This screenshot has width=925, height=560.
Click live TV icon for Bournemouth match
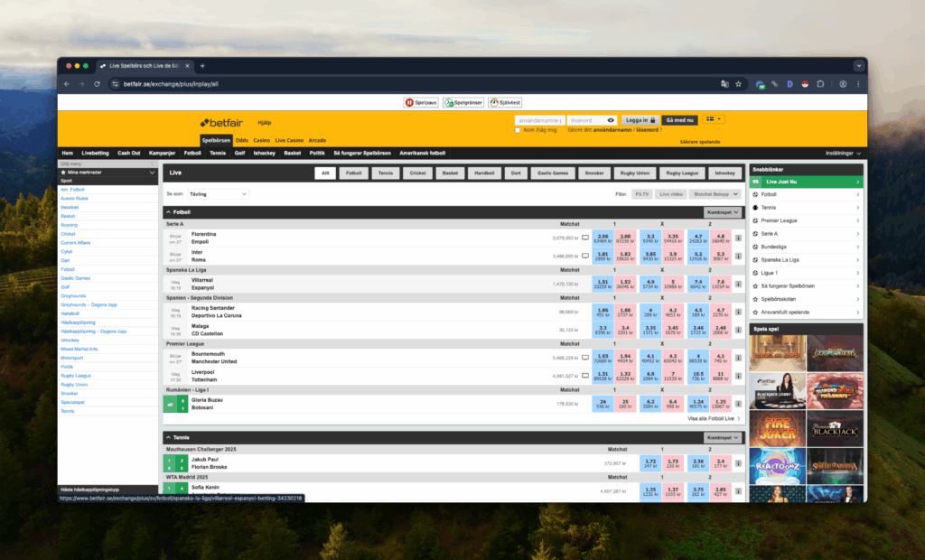point(585,358)
